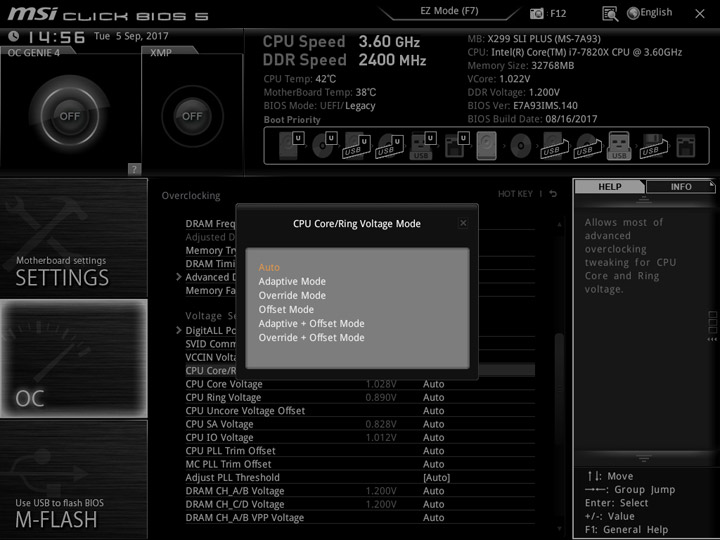Select UEFI USB key boot icon
The image size is (720, 540).
(x=423, y=146)
